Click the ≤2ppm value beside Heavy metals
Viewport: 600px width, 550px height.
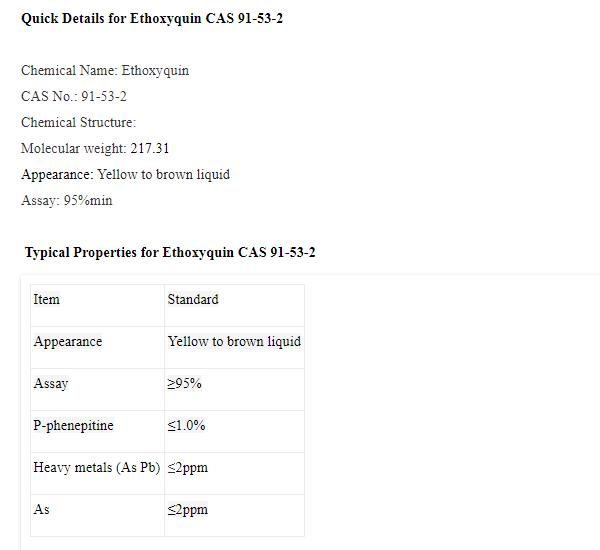coord(188,467)
